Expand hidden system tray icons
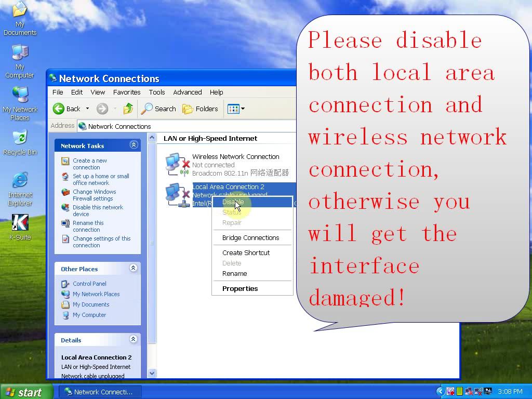The image size is (532, 399). click(440, 392)
